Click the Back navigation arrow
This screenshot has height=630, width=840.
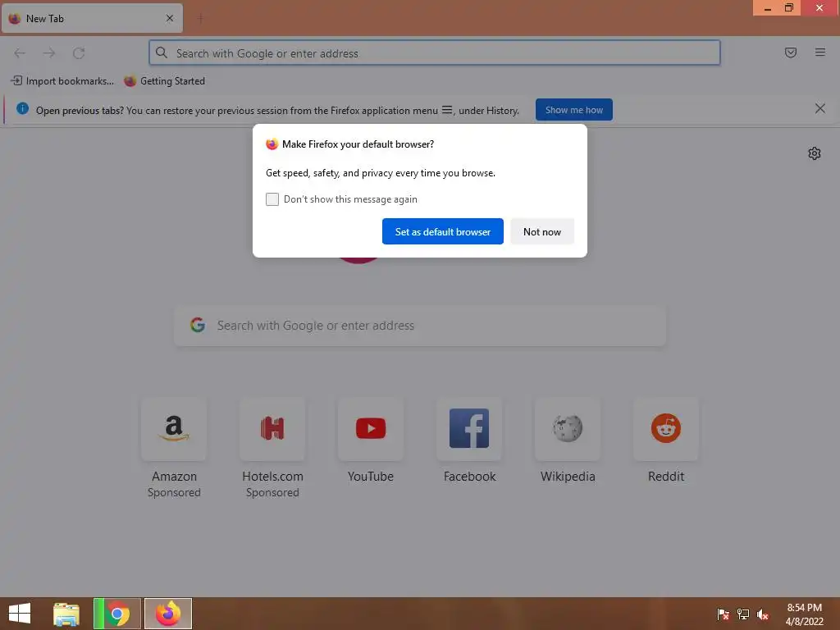coord(20,53)
